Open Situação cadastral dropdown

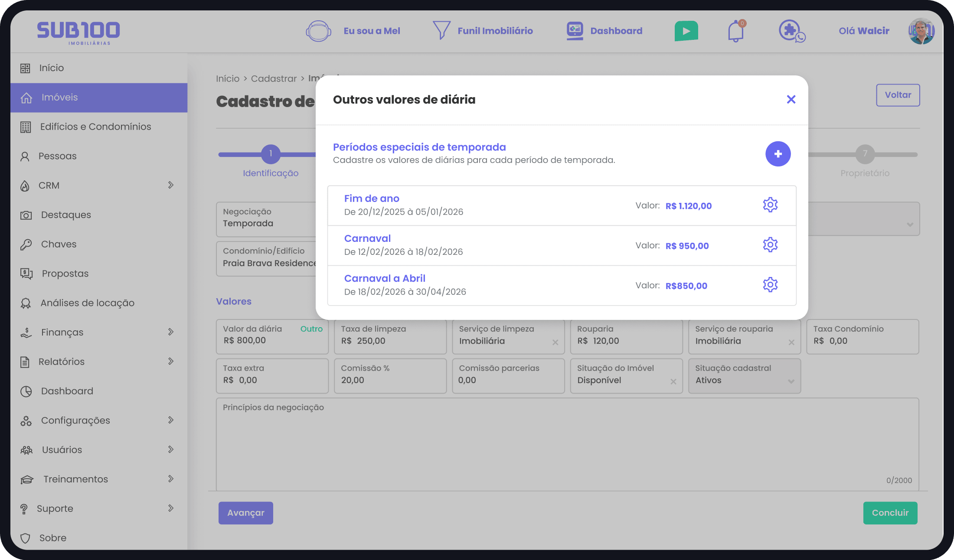(x=744, y=376)
